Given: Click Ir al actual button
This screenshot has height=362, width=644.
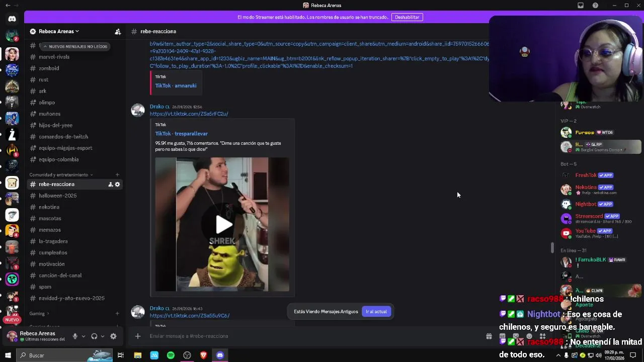Looking at the screenshot, I should click(x=376, y=312).
